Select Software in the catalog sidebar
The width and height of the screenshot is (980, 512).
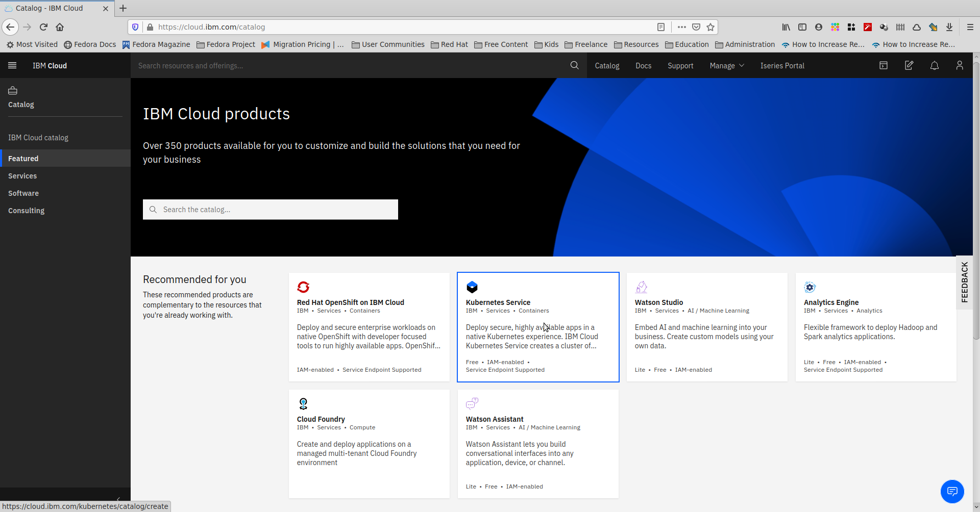[x=65, y=193]
